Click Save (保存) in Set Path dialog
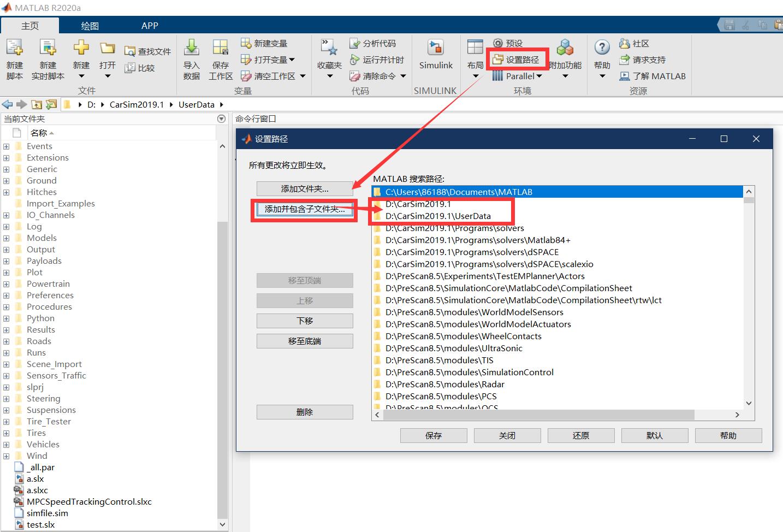783x532 pixels. pos(434,435)
